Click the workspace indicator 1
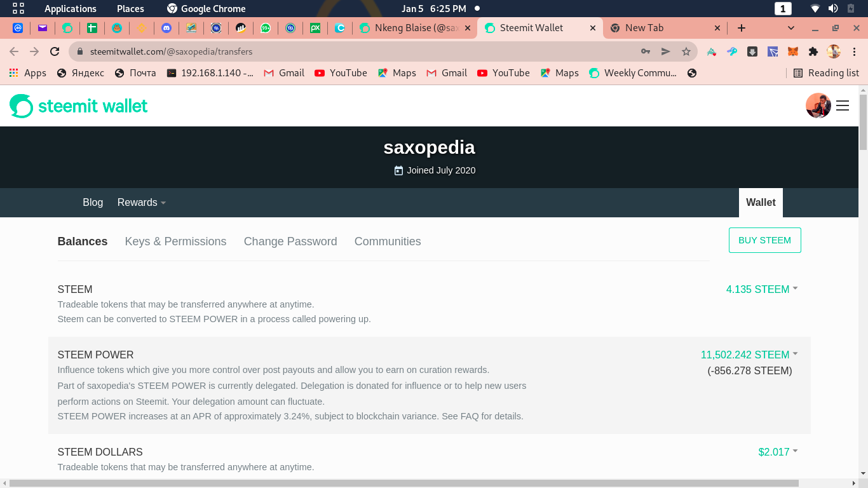Image resolution: width=868 pixels, height=488 pixels. (x=783, y=8)
